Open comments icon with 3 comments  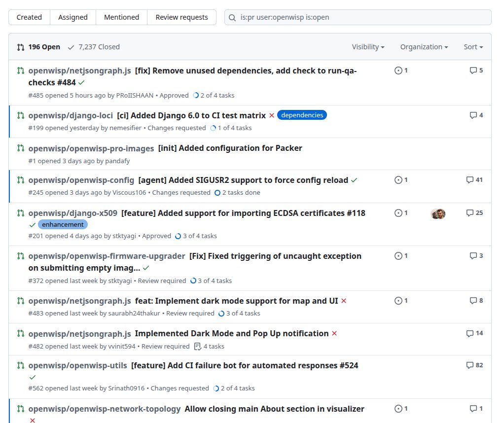click(x=476, y=256)
